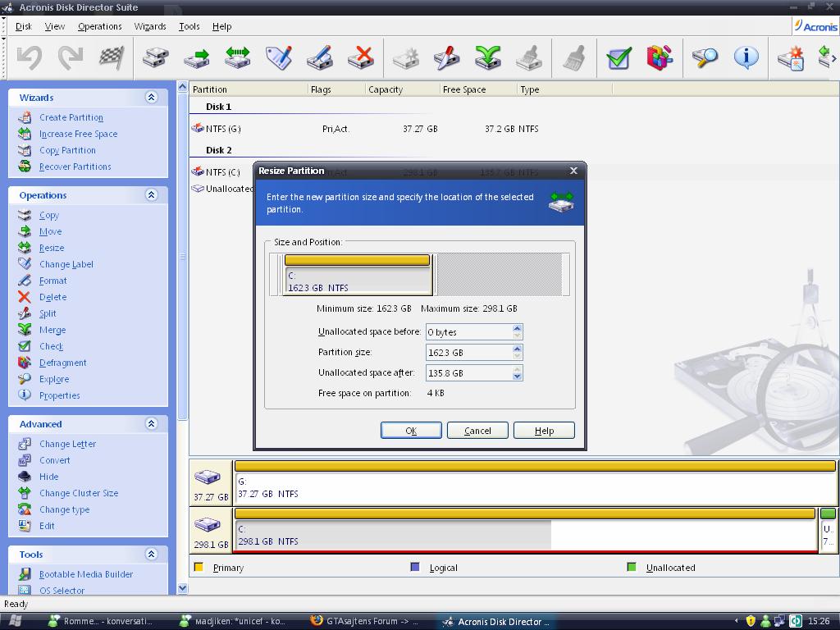Viewport: 840px width, 630px height.
Task: Click the Resize partition toolbar icon
Action: pos(237,57)
